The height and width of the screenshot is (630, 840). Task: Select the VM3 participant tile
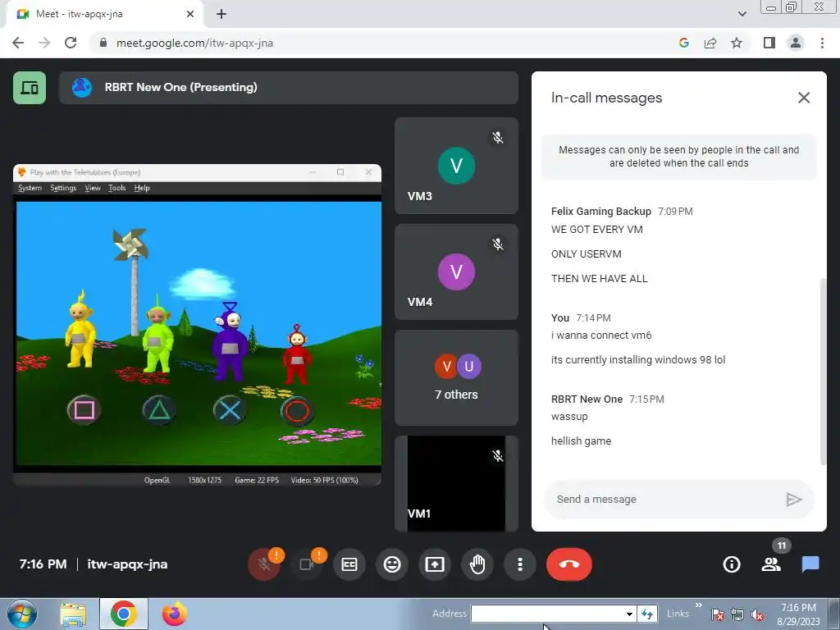click(x=456, y=166)
